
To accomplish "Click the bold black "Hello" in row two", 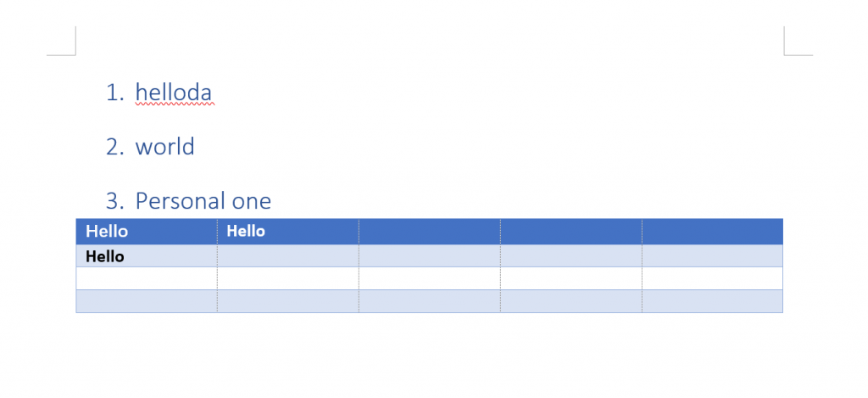I will pyautogui.click(x=105, y=256).
